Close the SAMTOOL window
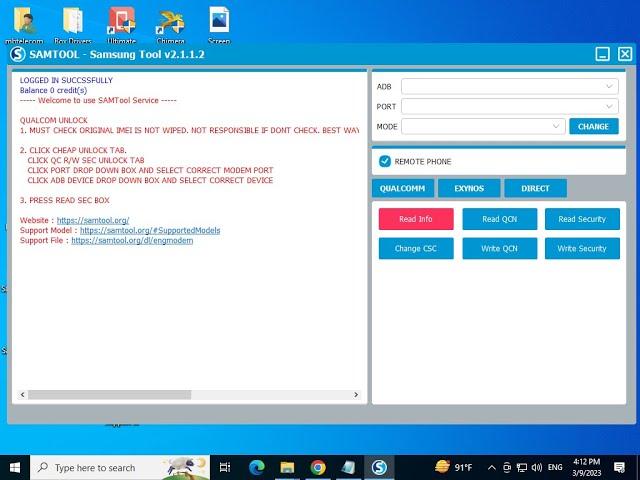 [x=625, y=54]
